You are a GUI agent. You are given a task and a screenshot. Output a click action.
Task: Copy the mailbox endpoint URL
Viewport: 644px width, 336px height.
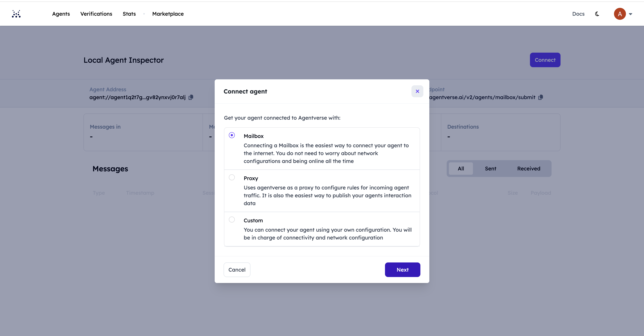[x=541, y=97]
